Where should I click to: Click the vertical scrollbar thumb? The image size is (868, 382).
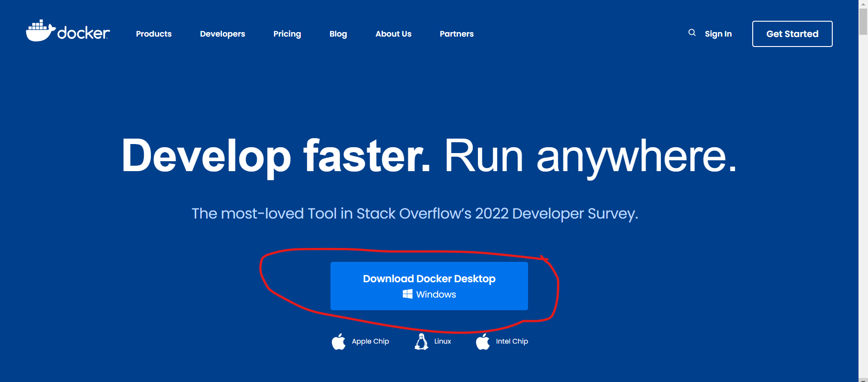tap(863, 21)
